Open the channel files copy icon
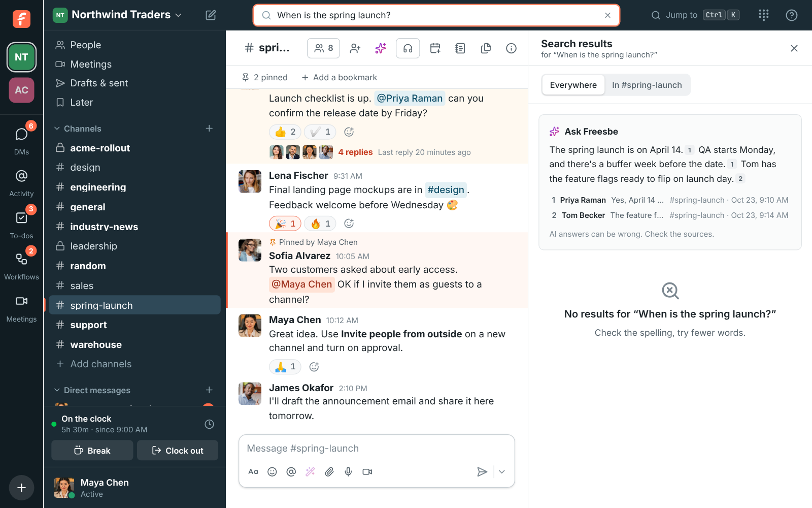 486,48
